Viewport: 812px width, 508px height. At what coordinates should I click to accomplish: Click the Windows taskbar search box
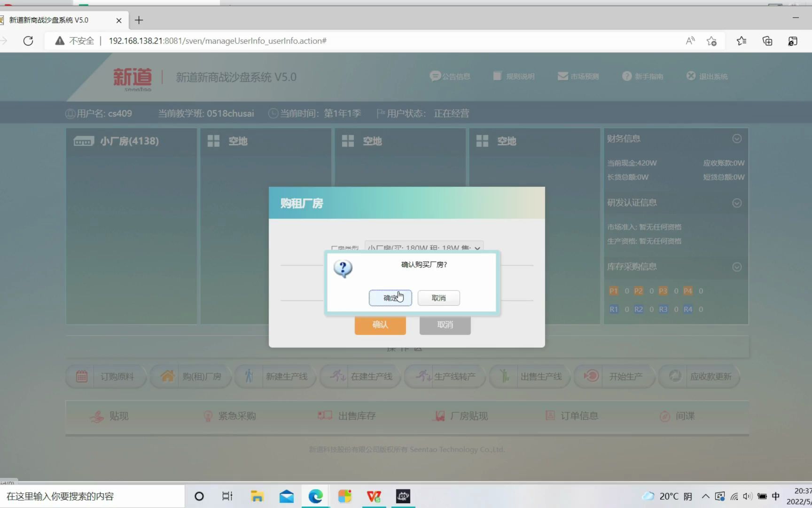click(x=92, y=496)
